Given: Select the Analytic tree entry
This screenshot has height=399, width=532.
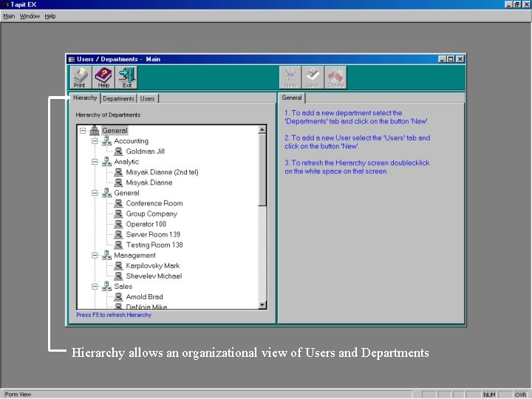Looking at the screenshot, I should pos(126,162).
